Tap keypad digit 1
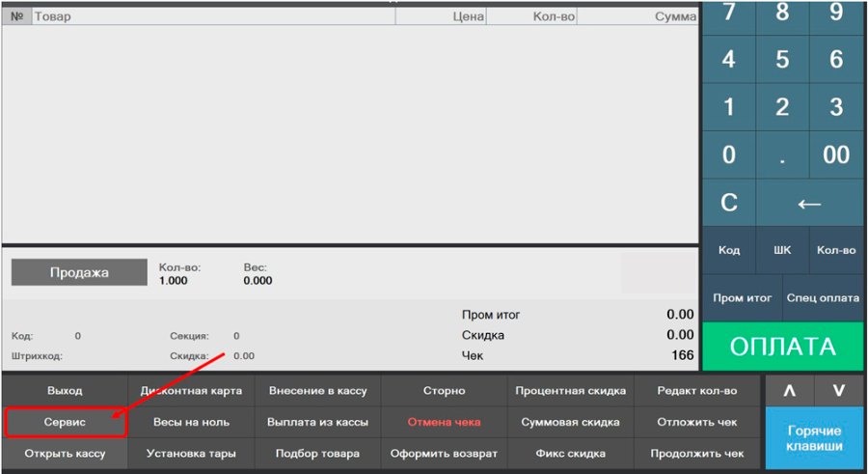This screenshot has width=868, height=474. pos(728,107)
